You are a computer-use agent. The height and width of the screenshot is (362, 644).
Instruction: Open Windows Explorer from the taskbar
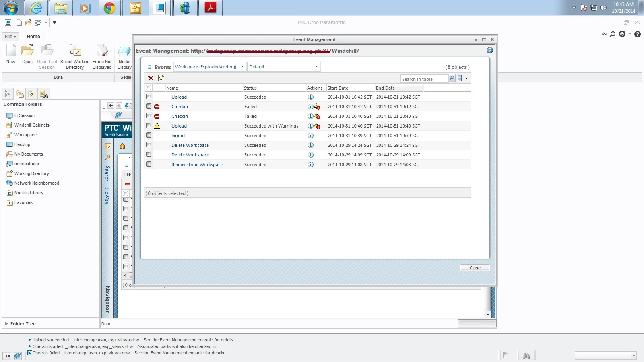click(61, 8)
